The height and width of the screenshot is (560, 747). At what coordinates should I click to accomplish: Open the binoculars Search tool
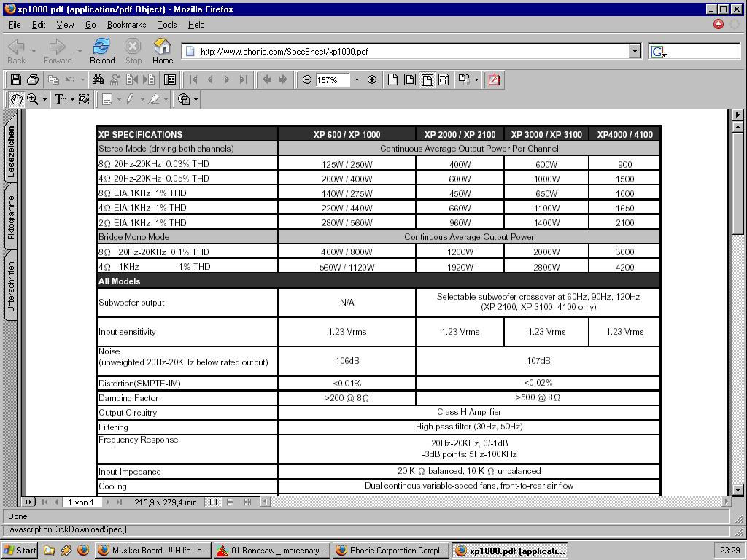coord(98,79)
